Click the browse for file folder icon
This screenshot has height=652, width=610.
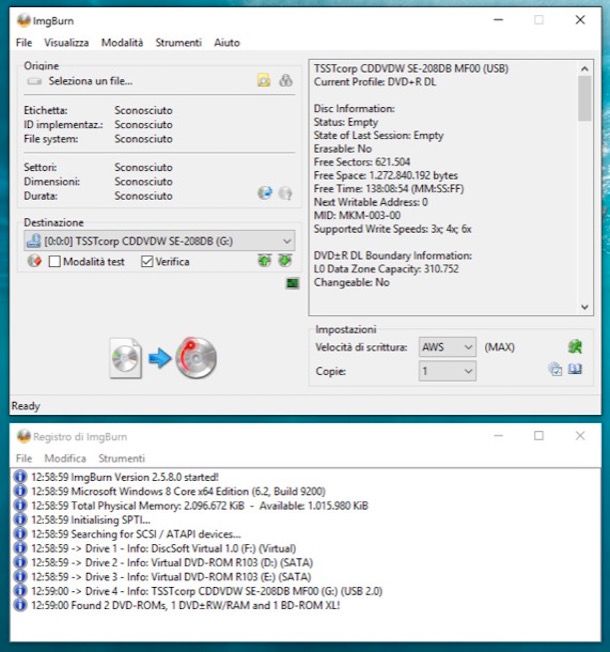(264, 81)
